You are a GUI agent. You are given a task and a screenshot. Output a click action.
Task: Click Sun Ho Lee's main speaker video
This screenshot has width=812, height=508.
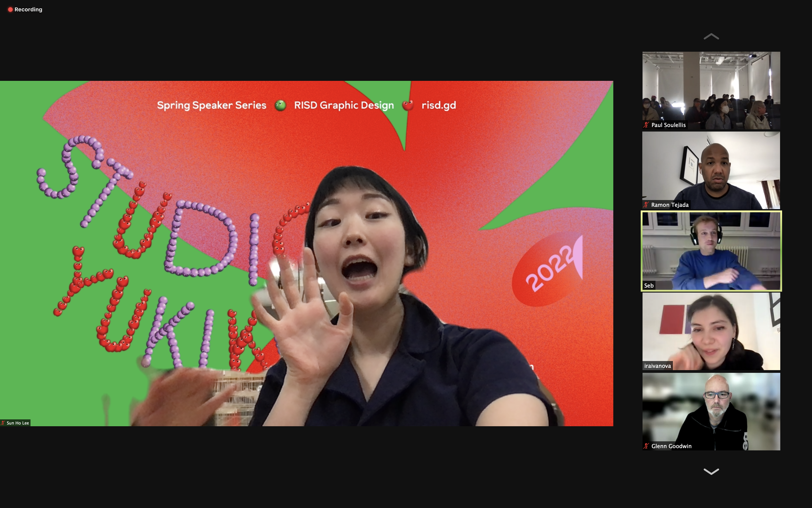tap(306, 253)
